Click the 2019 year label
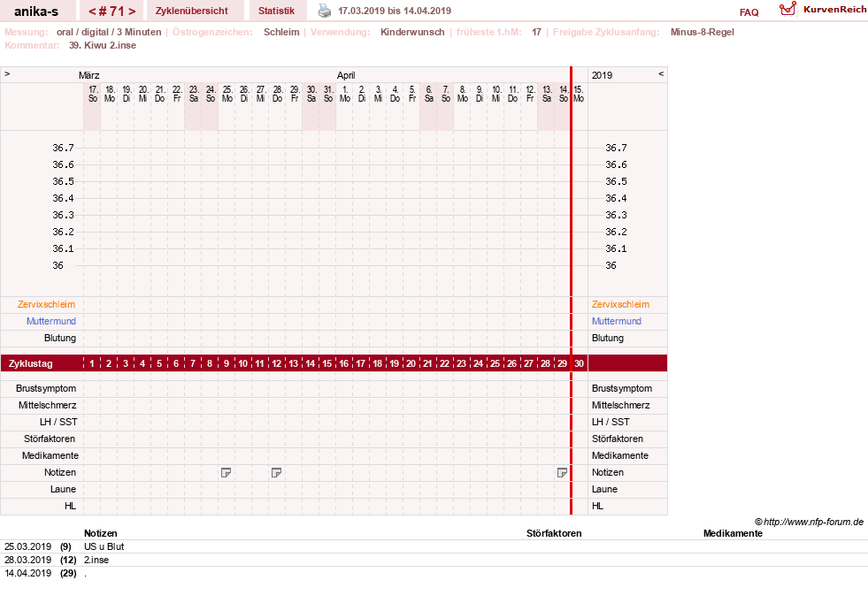Viewport: 868px width, 603px height. pyautogui.click(x=602, y=75)
